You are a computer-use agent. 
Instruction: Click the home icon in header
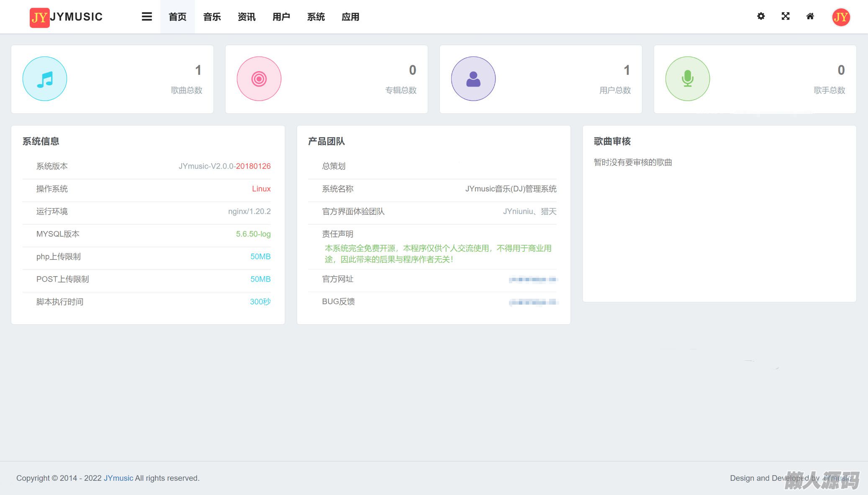tap(810, 16)
